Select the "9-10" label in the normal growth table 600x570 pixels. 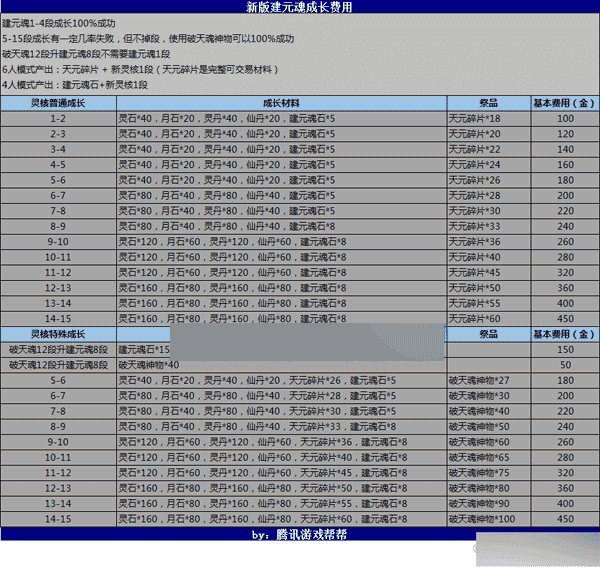pos(58,242)
